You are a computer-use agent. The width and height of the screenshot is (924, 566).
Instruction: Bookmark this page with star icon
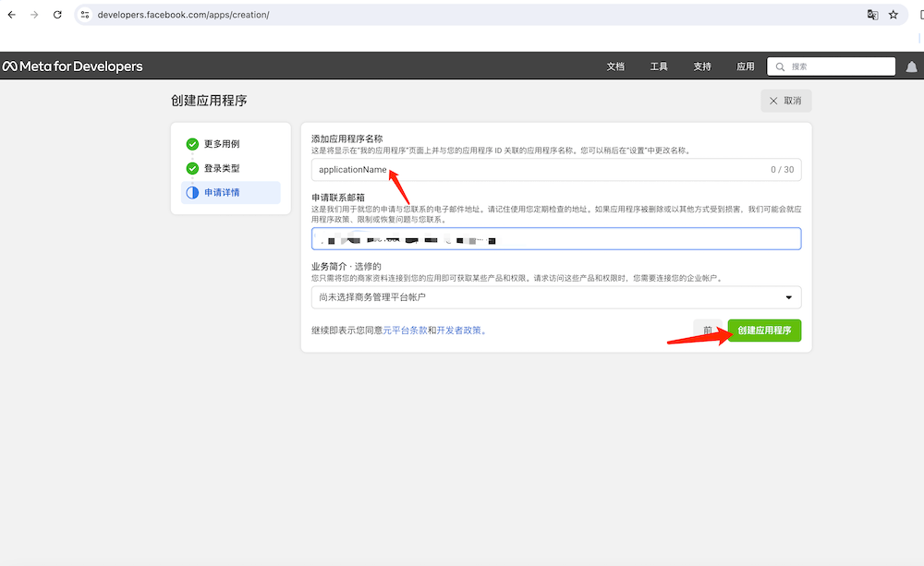tap(894, 15)
